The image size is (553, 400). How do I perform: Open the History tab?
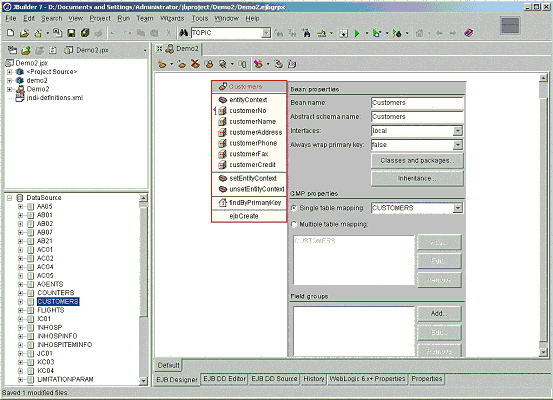pos(314,379)
